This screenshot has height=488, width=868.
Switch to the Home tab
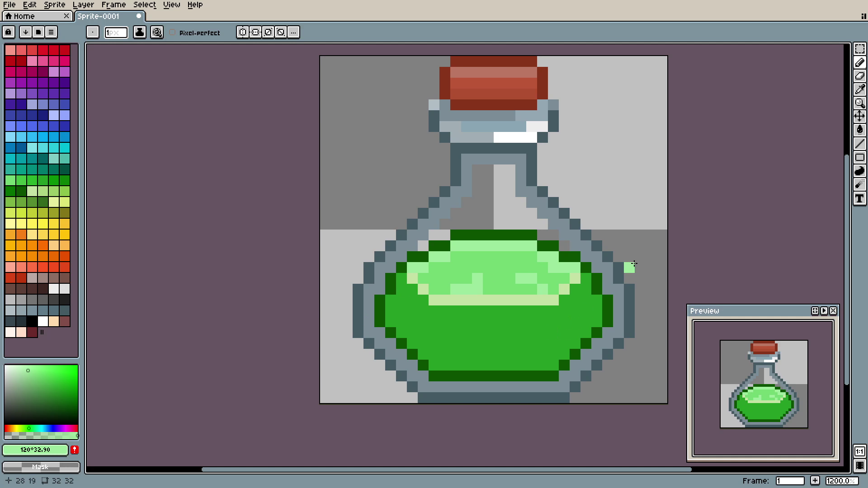pos(24,16)
